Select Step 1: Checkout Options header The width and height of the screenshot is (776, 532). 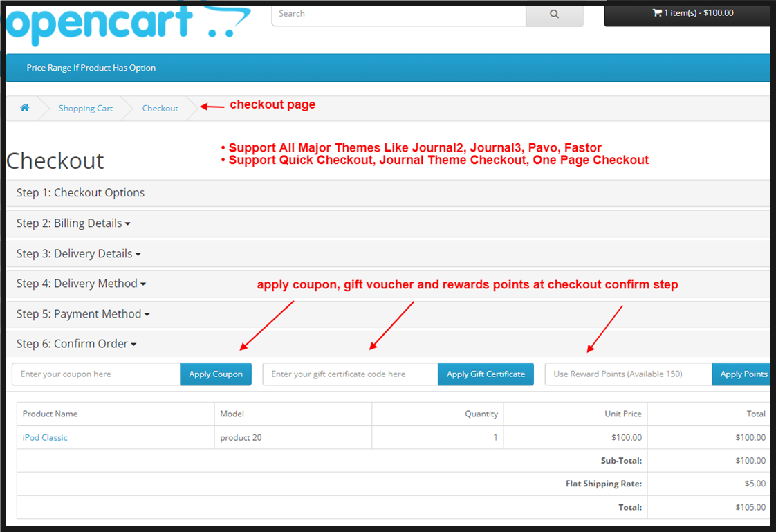(x=80, y=192)
